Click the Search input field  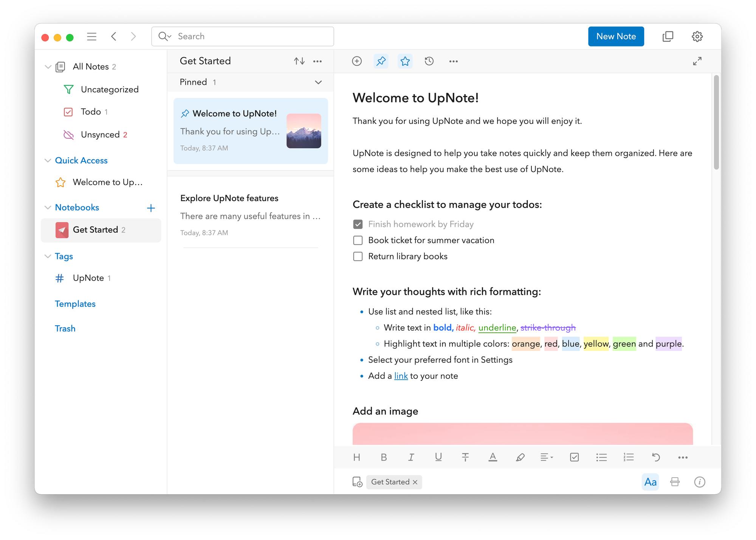(x=249, y=36)
